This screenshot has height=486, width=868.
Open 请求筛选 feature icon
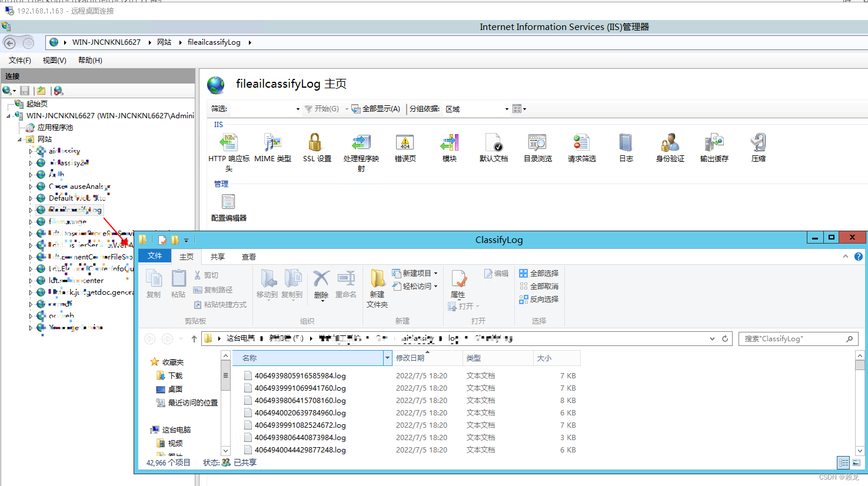click(x=581, y=142)
